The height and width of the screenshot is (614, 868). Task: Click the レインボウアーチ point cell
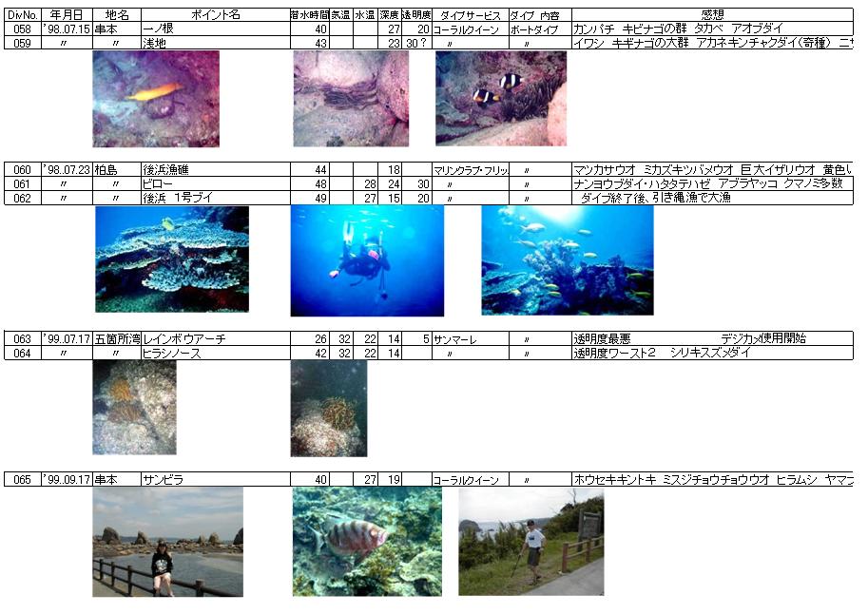point(215,338)
